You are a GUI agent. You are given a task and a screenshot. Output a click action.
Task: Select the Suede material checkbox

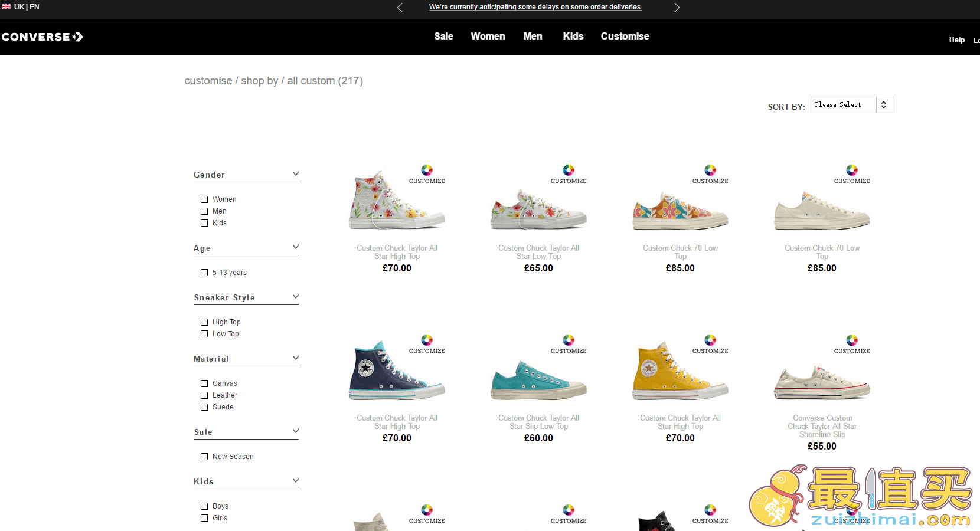tap(204, 407)
